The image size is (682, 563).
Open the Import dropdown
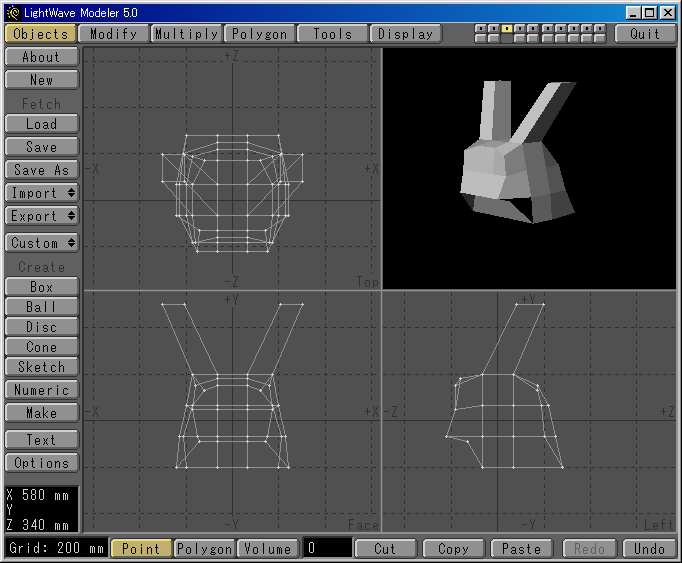point(42,192)
